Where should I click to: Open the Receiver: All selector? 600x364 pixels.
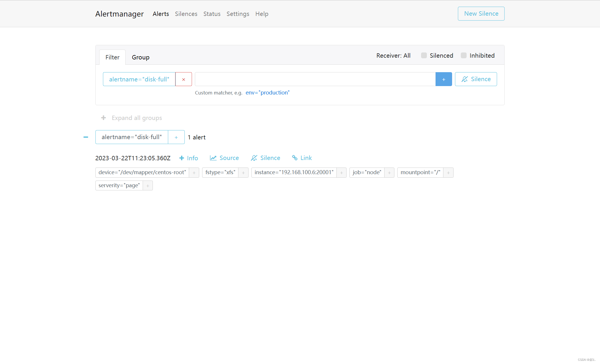coord(393,56)
